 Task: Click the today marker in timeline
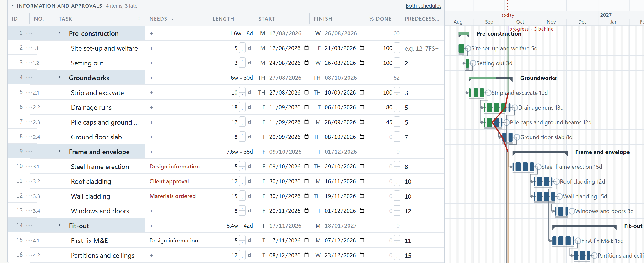[x=508, y=15]
